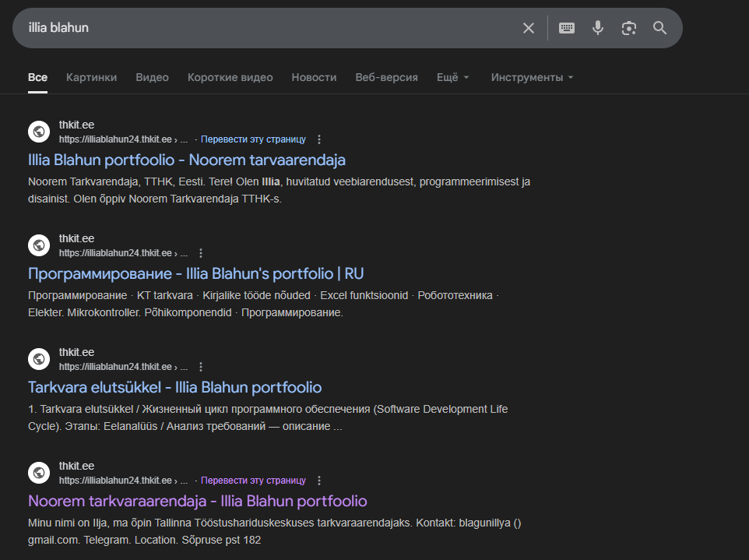Open three-dot menu for first result
Image resolution: width=749 pixels, height=560 pixels.
(318, 139)
